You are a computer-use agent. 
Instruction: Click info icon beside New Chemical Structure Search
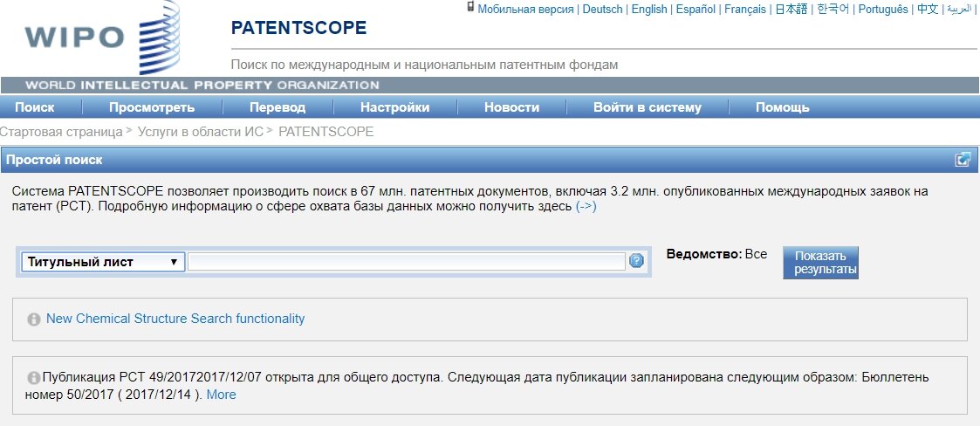pyautogui.click(x=34, y=319)
